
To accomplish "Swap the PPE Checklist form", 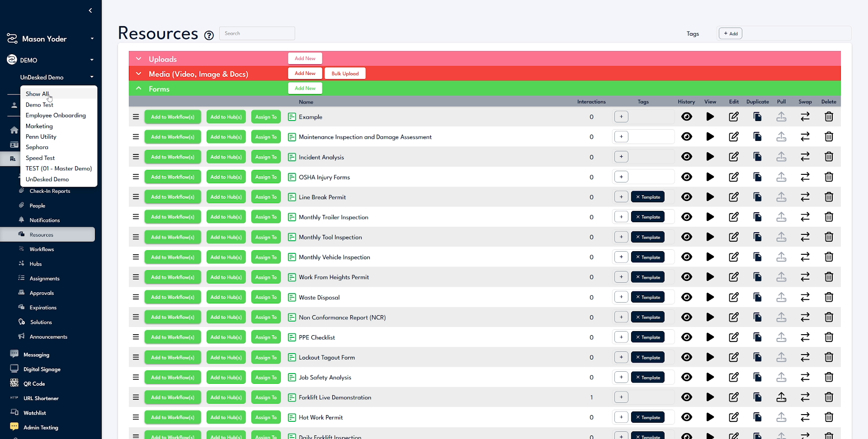I will pyautogui.click(x=805, y=337).
